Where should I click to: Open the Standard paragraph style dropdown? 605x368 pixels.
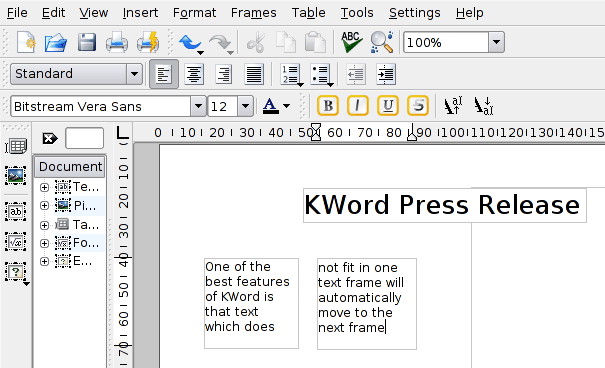tap(134, 74)
